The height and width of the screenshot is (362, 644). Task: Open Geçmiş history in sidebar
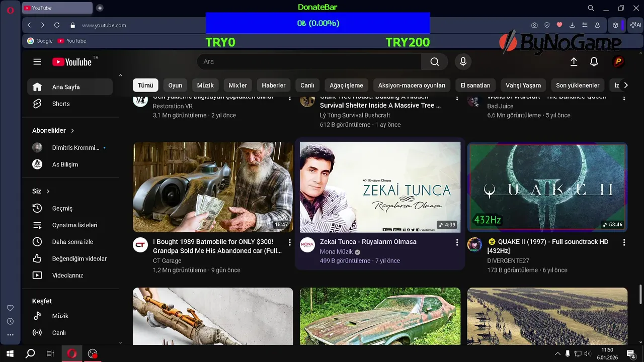(x=70, y=208)
